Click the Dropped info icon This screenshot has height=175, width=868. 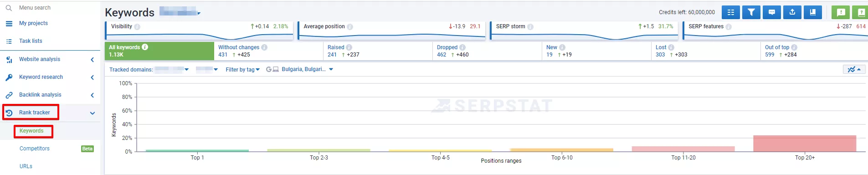pos(462,47)
